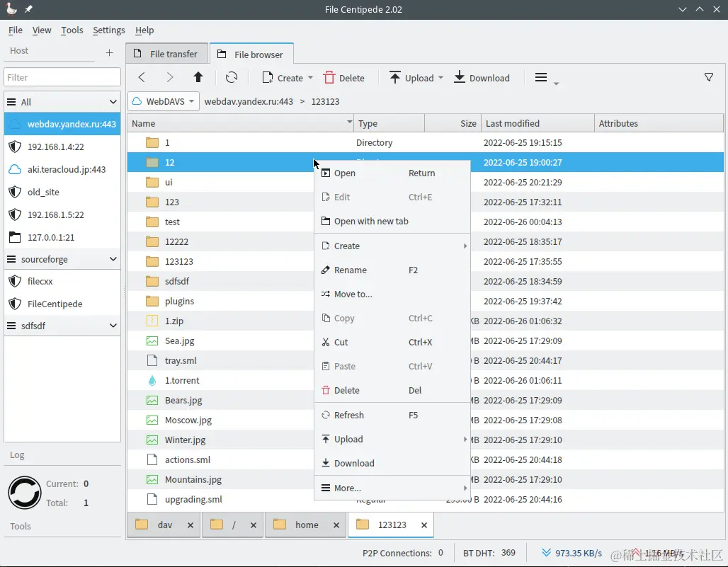
Task: Open the View menu
Action: pyautogui.click(x=42, y=30)
